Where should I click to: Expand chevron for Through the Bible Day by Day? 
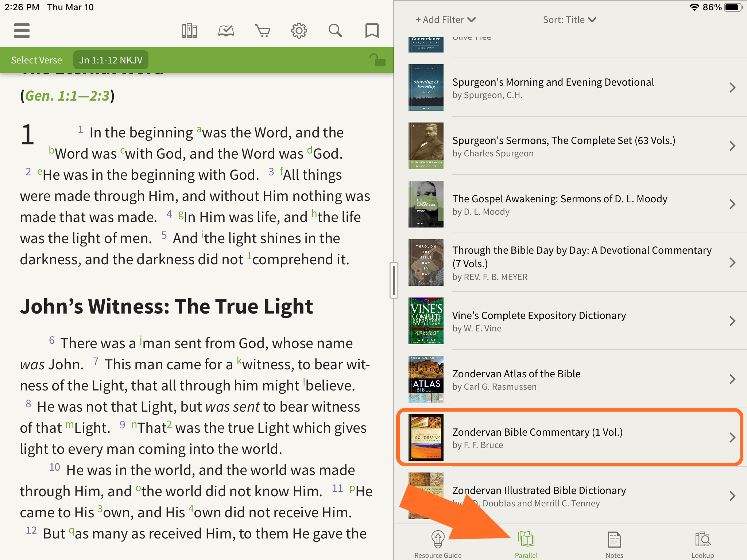click(732, 262)
